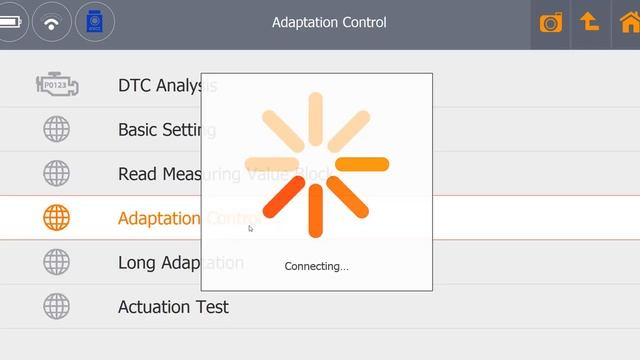Open the Read Measuring Value Block entry
640x360 pixels.
(320, 173)
